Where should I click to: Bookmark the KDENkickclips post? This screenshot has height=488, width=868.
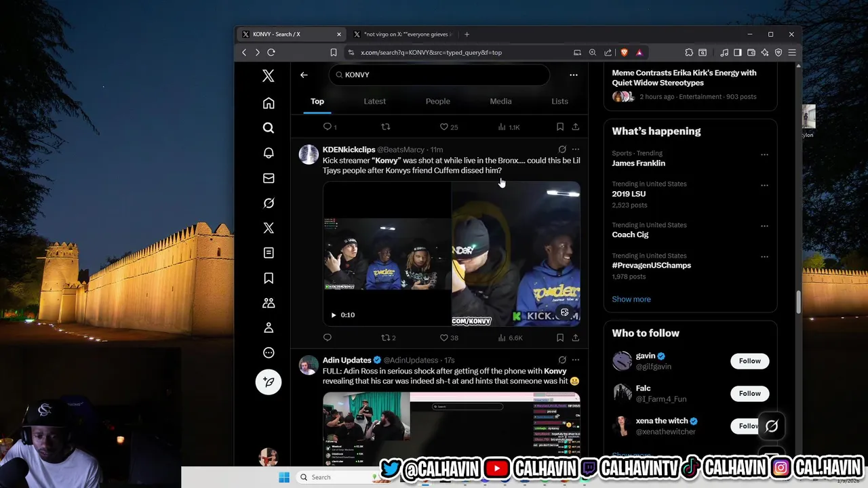[x=560, y=338]
